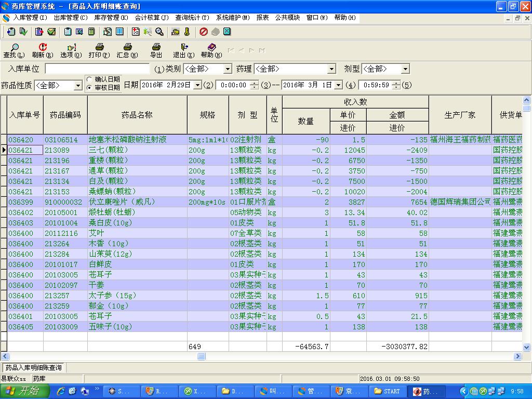The image size is (532, 399).
Task: Click the blue framed picture toolbar icon
Action: (x=79, y=32)
